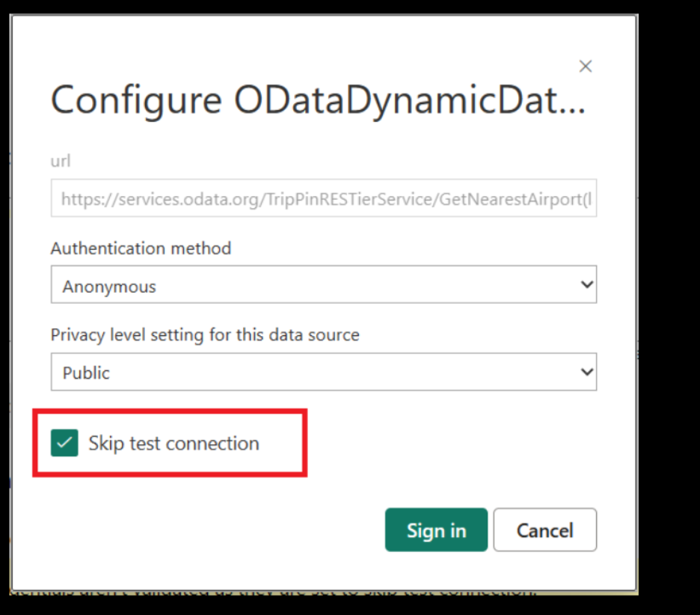Viewport: 700px width, 615px height.
Task: Click the green checkmark icon
Action: tap(64, 443)
